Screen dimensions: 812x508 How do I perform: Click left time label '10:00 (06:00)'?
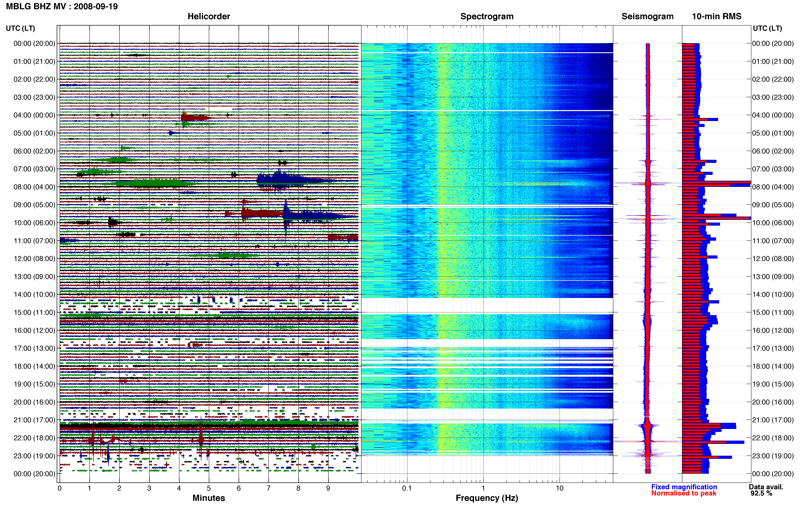coord(34,223)
